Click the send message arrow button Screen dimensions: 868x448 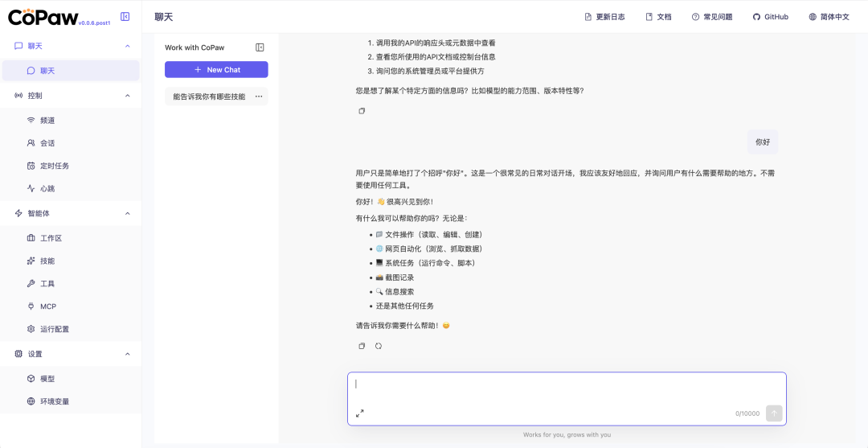774,413
